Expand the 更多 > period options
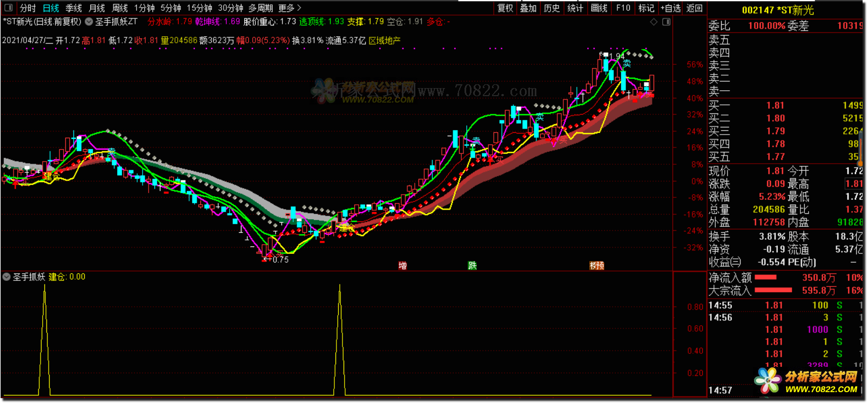Viewport: 868px width, 403px height. click(290, 8)
